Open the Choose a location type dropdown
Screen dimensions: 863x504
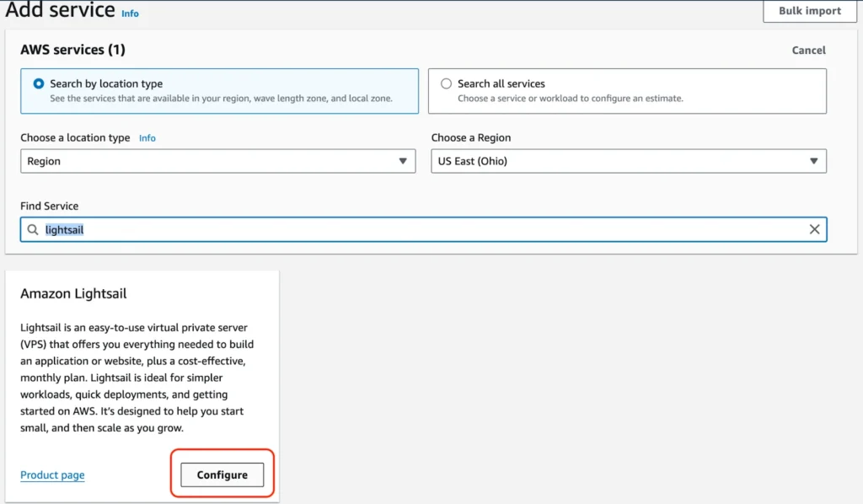(x=217, y=161)
